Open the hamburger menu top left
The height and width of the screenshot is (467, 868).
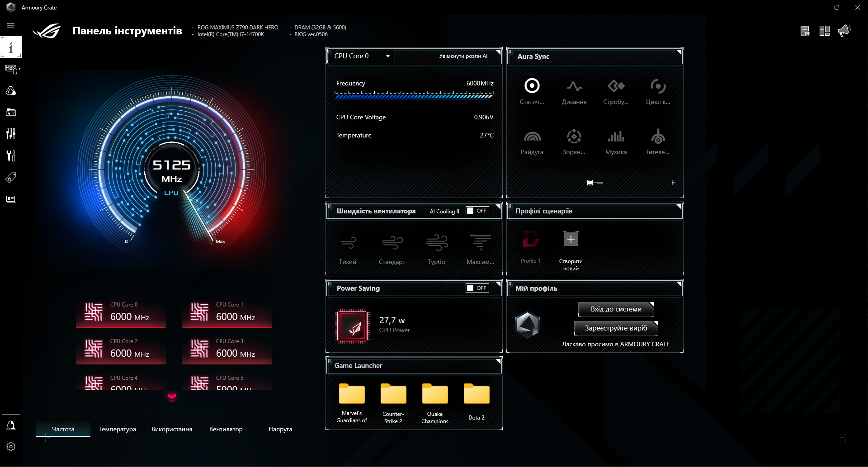tap(11, 26)
